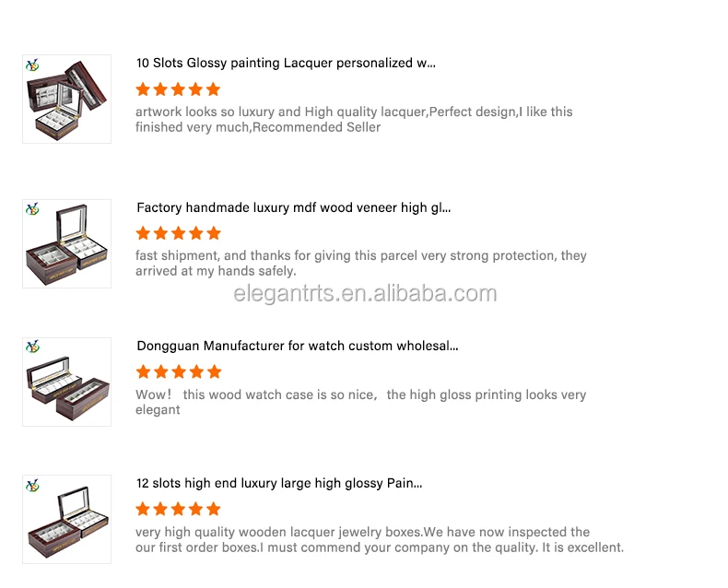Viewport: 728px width, 588px height.
Task: Click star rating under Dongguan Manufacturer title
Action: pyautogui.click(x=178, y=371)
